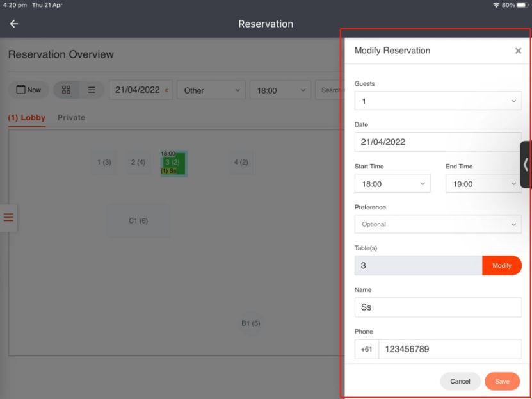Select the reserved green table 3
The height and width of the screenshot is (399, 532).
173,163
